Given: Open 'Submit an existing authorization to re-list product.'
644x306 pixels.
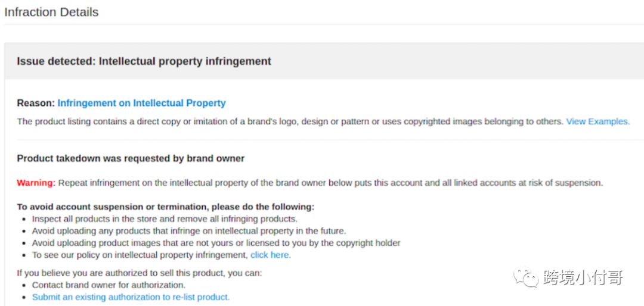Looking at the screenshot, I should pyautogui.click(x=131, y=296).
